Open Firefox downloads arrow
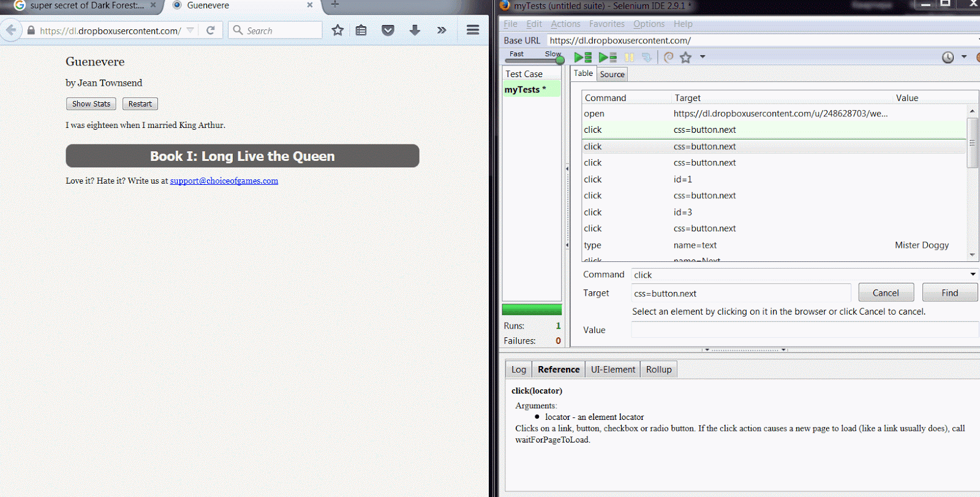980x497 pixels. 415,30
